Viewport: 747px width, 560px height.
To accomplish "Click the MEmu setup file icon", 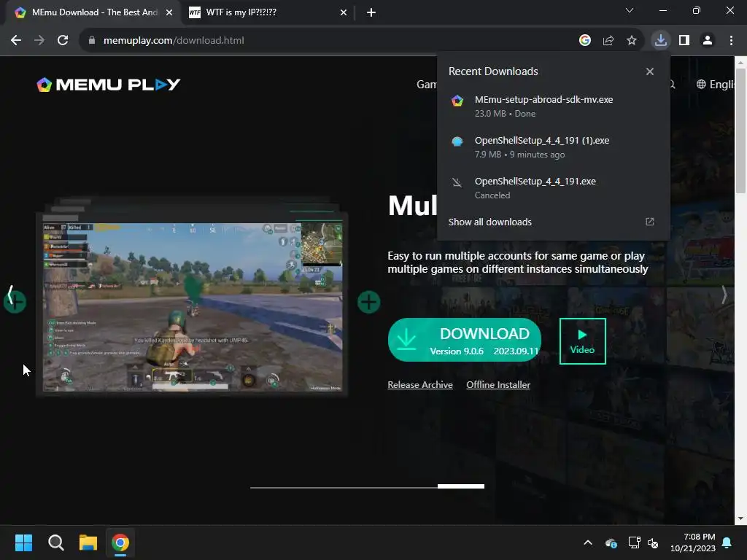I will click(x=457, y=101).
